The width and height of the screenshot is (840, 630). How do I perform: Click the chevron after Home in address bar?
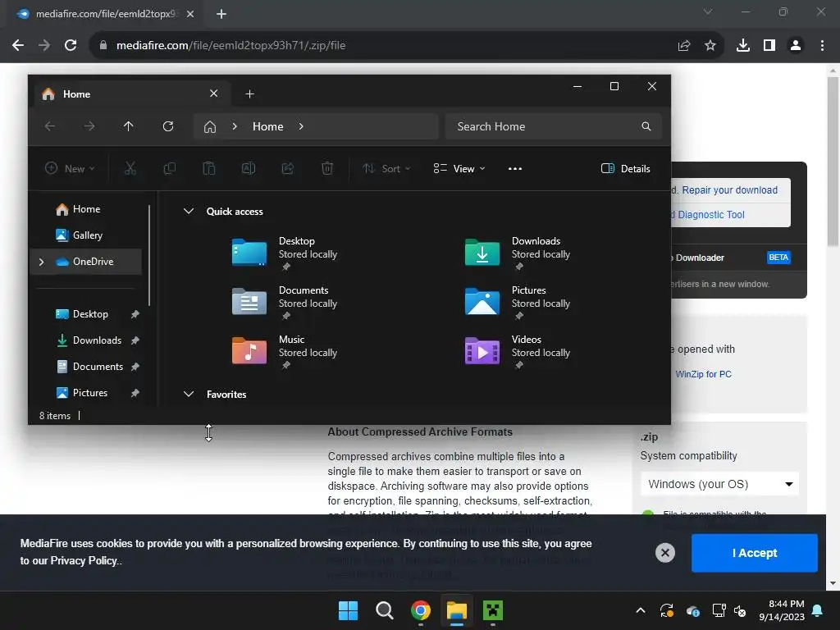(x=301, y=127)
